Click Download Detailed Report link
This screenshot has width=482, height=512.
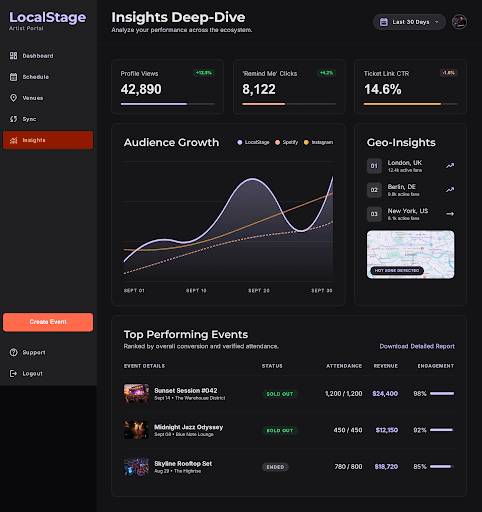pos(417,346)
